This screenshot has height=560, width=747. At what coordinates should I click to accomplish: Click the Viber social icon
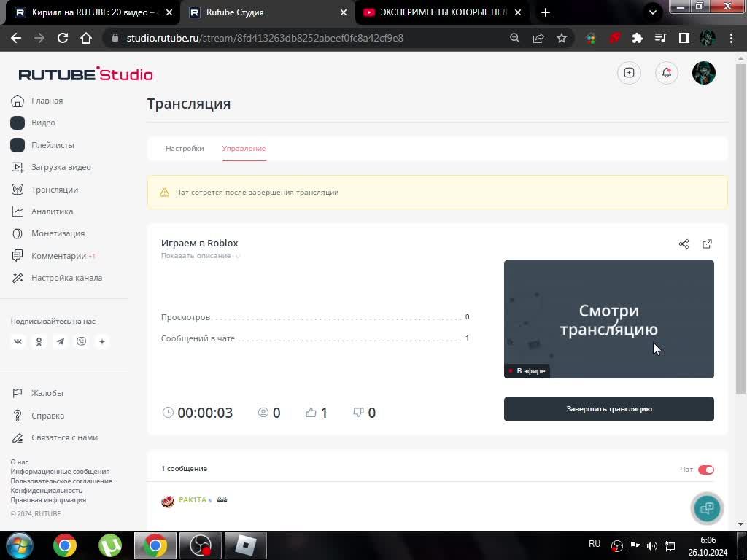(82, 341)
